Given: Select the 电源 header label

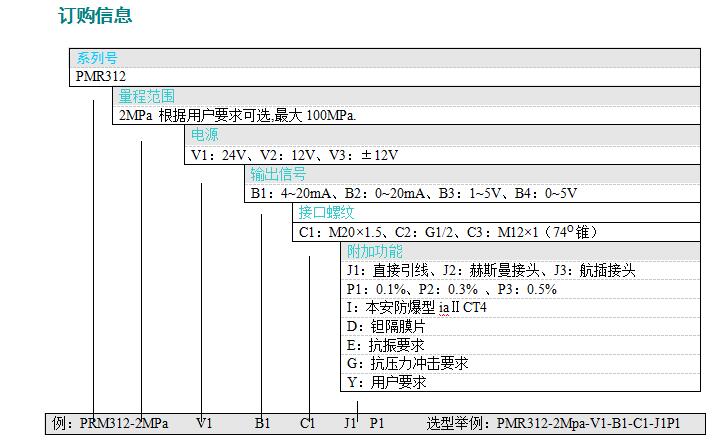Looking at the screenshot, I should pos(205,135).
